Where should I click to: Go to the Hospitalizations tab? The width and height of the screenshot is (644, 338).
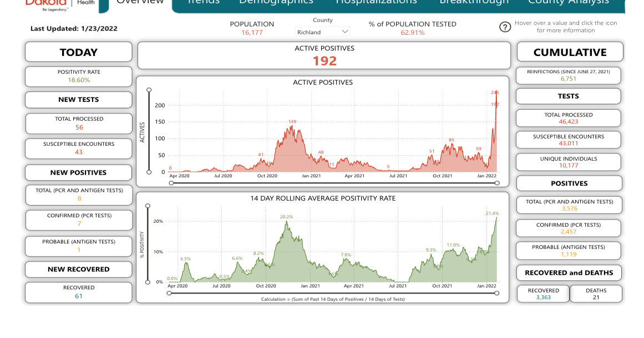click(x=376, y=3)
